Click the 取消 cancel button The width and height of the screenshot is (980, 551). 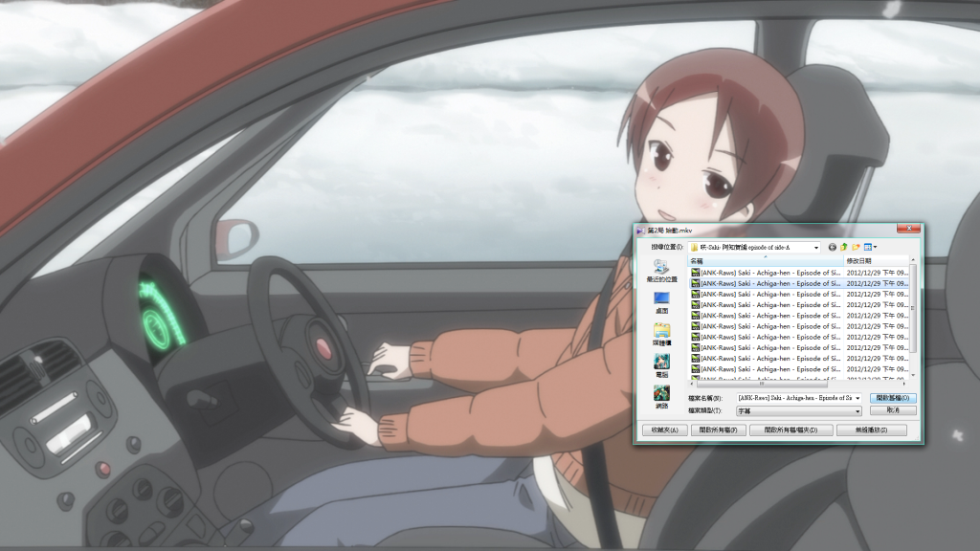pos(893,410)
